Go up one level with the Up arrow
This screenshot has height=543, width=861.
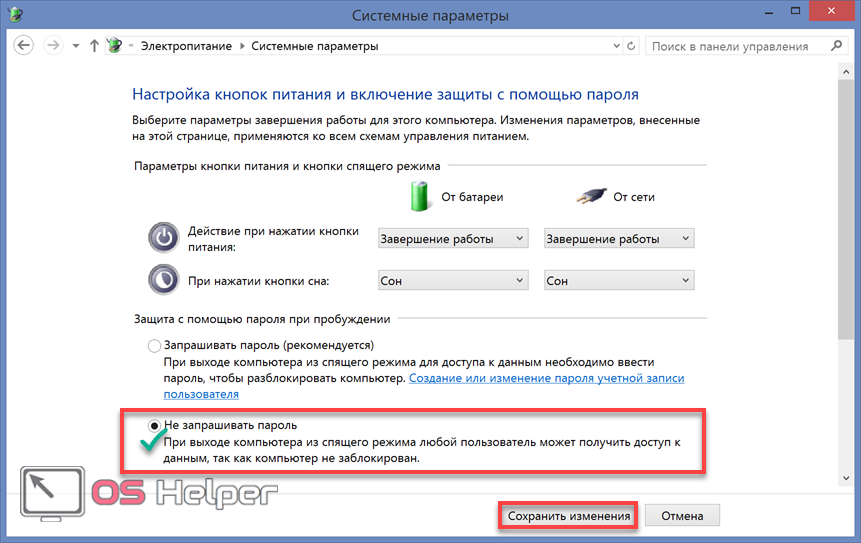[x=94, y=46]
